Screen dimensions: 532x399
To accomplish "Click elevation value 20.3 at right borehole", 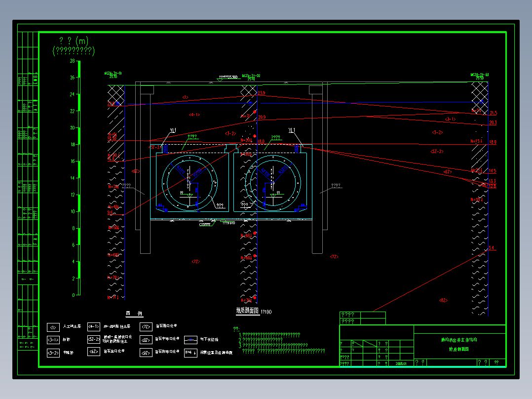I will pyautogui.click(x=493, y=122).
